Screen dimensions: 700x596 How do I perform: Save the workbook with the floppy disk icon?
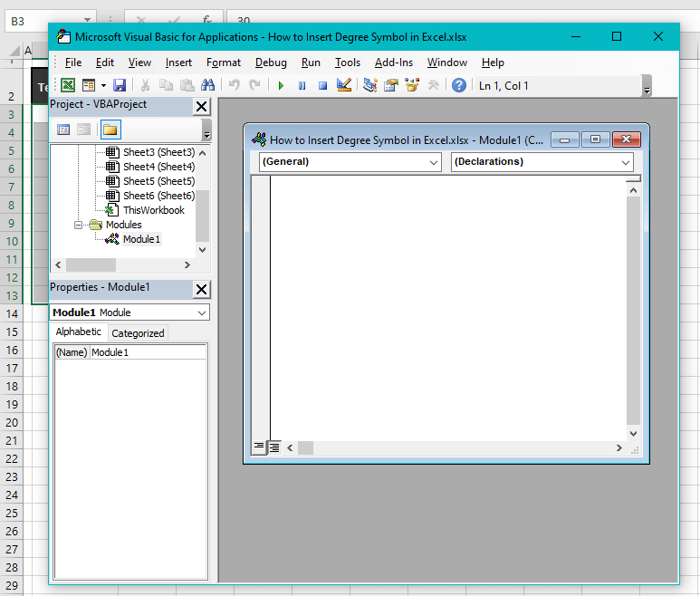tap(120, 85)
